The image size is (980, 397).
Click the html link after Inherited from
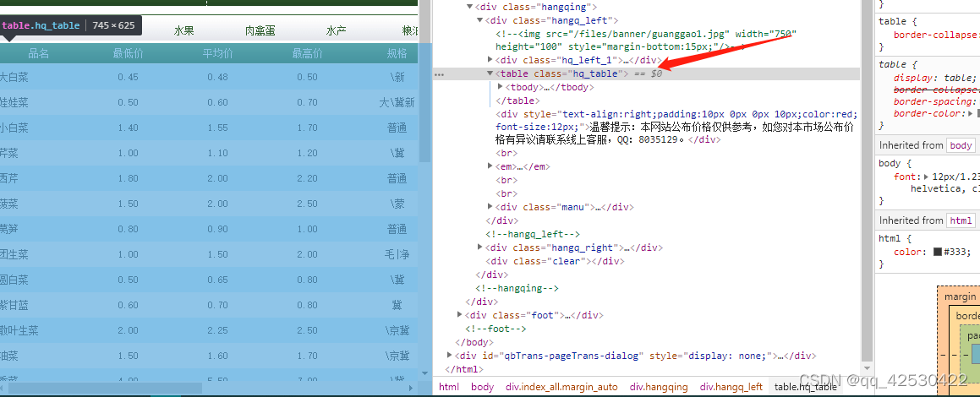coord(961,220)
